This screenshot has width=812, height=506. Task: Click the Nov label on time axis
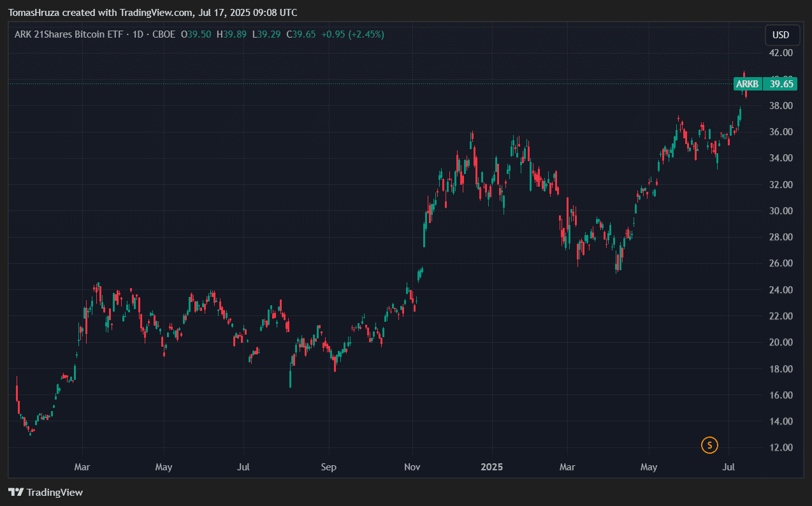(412, 467)
